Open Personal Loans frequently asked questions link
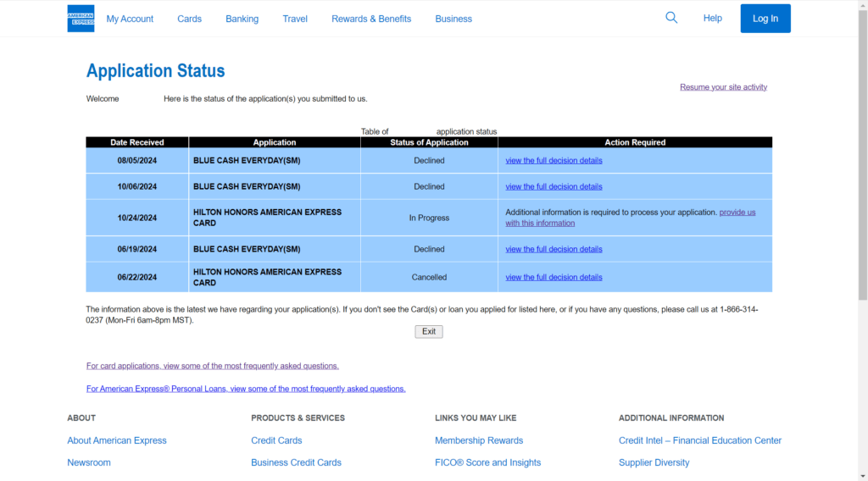Viewport: 868px width, 481px height. coord(246,389)
